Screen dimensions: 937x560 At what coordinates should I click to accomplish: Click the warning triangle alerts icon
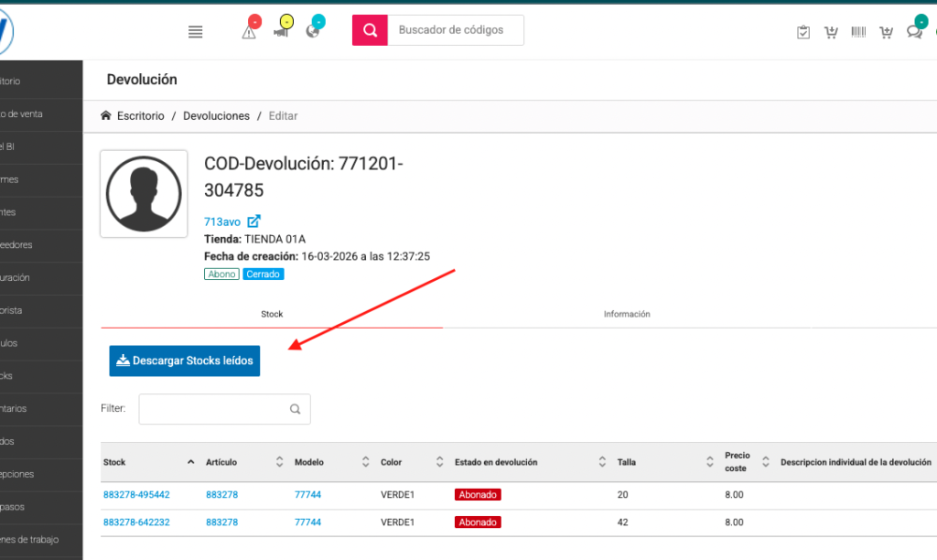249,32
